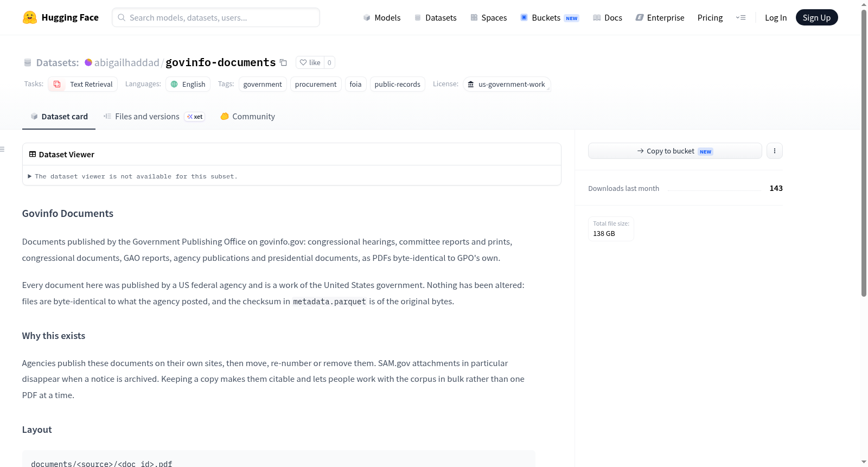Open the Models page
The image size is (868, 467).
point(382,17)
